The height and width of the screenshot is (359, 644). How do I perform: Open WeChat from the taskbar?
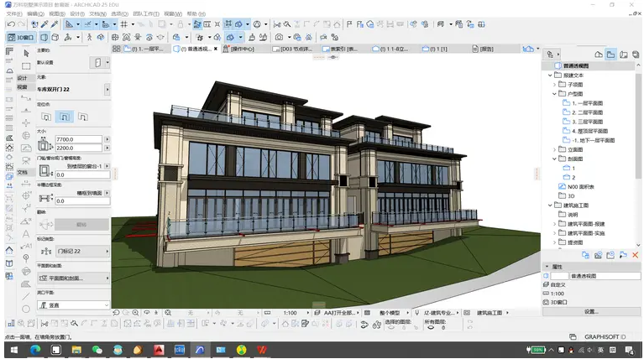[97, 350]
